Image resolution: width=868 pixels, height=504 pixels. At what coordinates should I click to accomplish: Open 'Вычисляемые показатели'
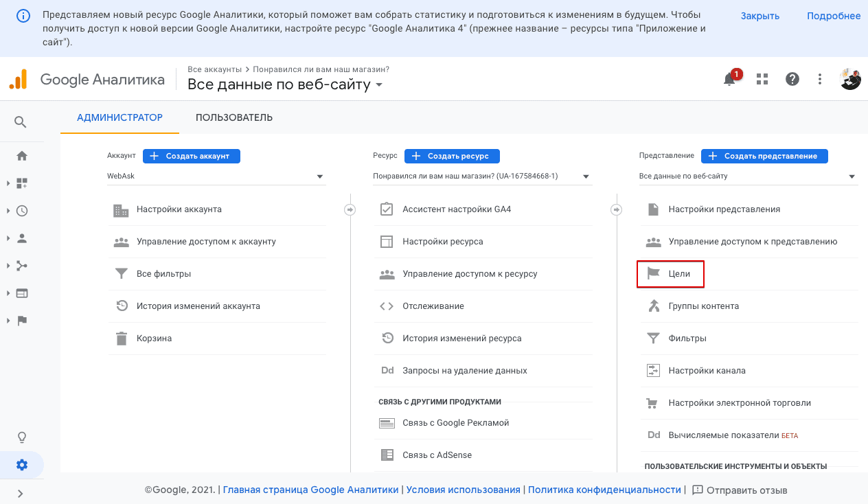749,435
